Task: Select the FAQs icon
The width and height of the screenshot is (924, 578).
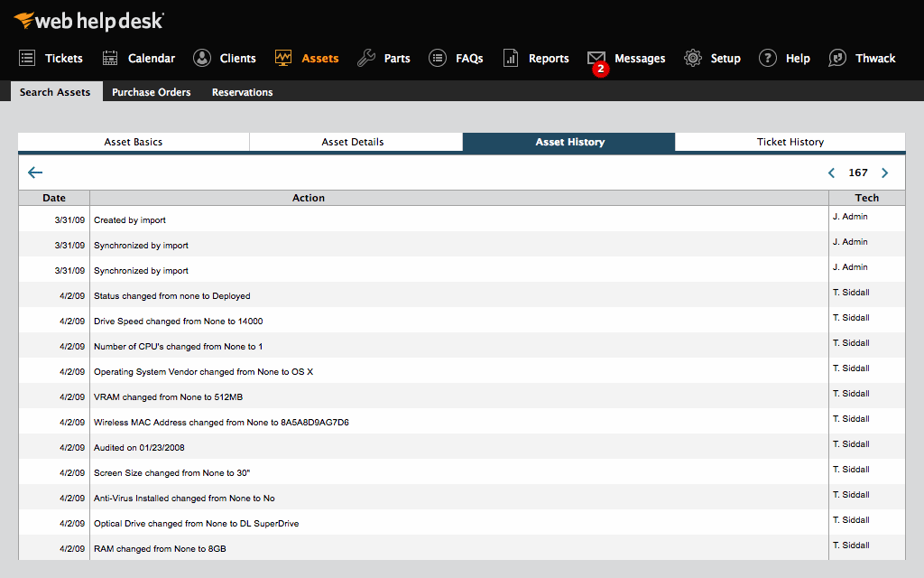Action: click(x=436, y=58)
